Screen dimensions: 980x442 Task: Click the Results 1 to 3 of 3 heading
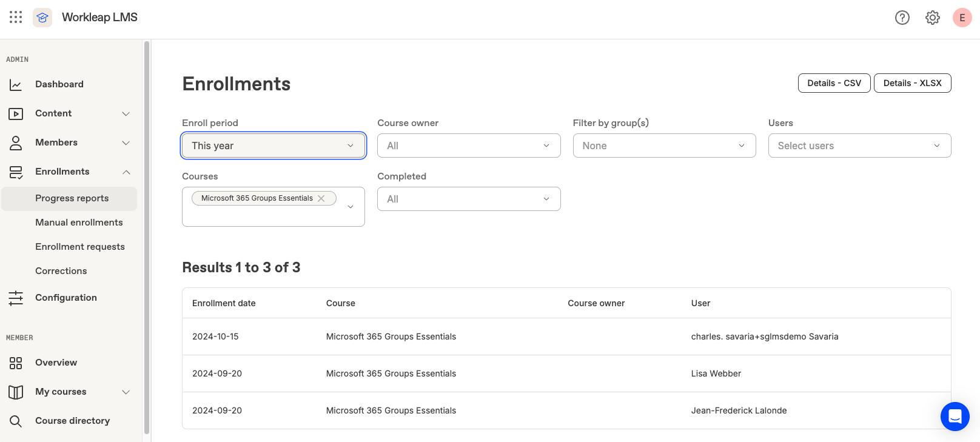coord(241,267)
